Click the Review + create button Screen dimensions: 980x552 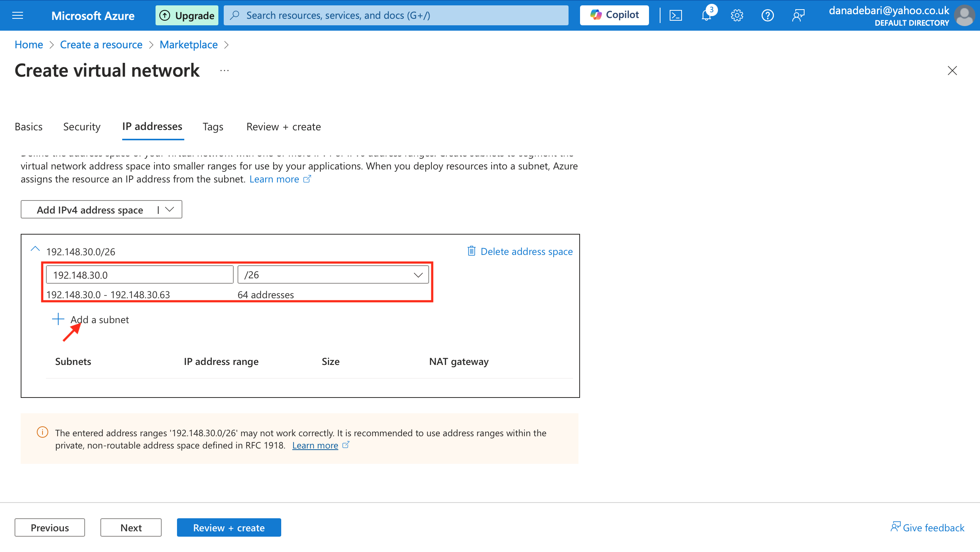tap(229, 527)
